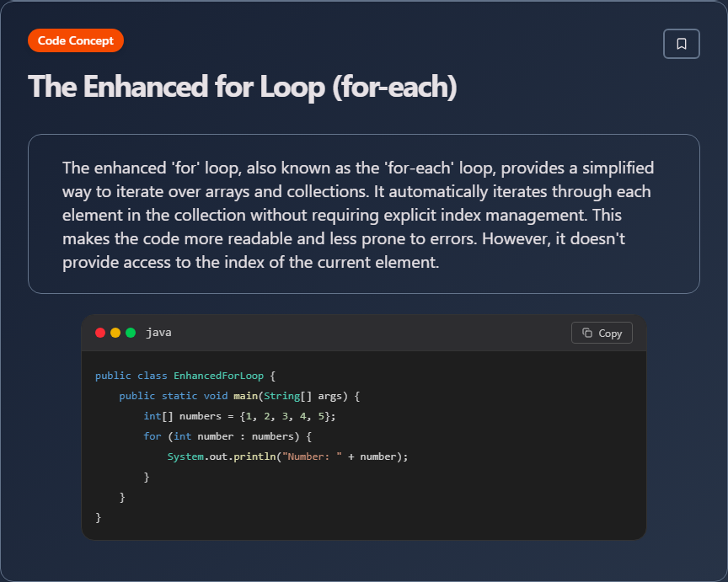
Task: Click the "java" language label
Action: (158, 333)
